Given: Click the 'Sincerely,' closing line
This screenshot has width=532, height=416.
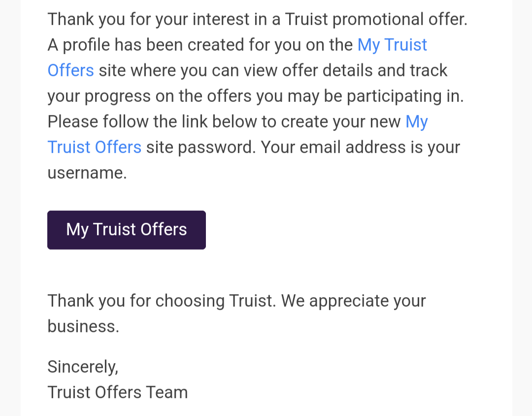Looking at the screenshot, I should click(83, 367).
